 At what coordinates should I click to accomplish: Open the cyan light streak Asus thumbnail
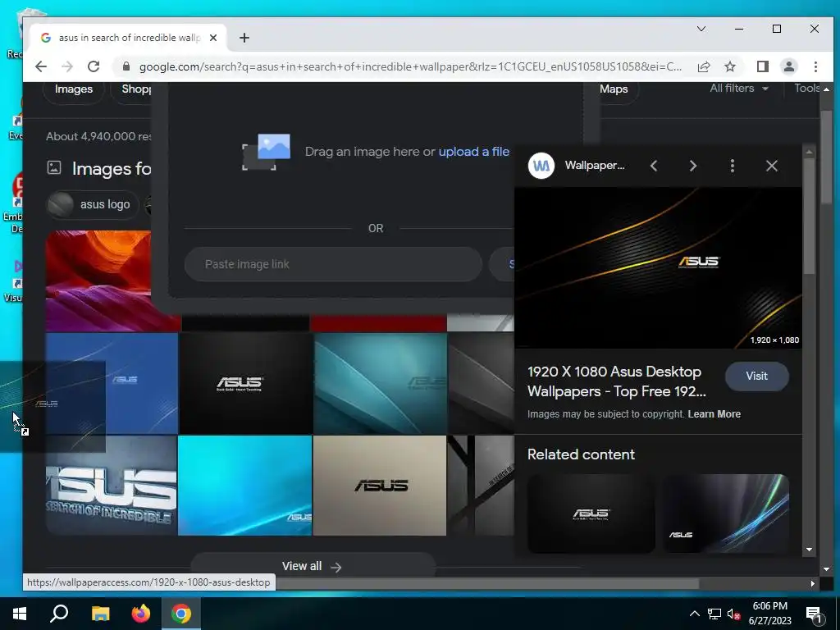pos(244,486)
